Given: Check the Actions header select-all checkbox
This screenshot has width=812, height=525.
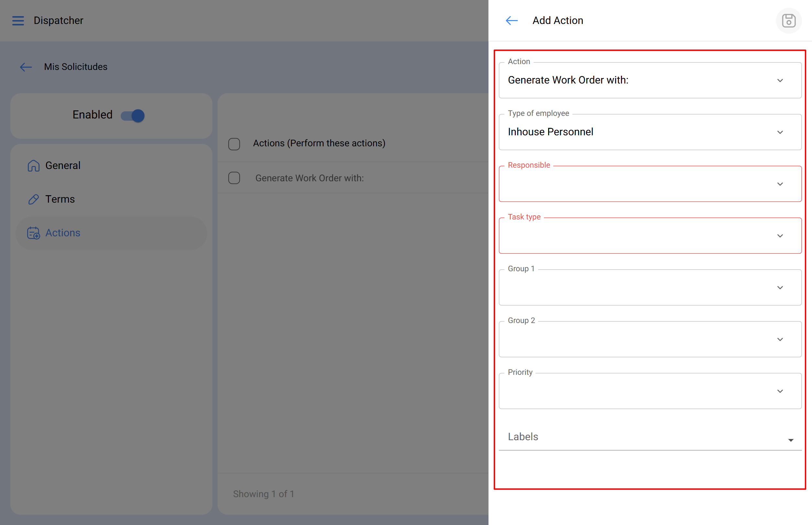Looking at the screenshot, I should point(234,144).
